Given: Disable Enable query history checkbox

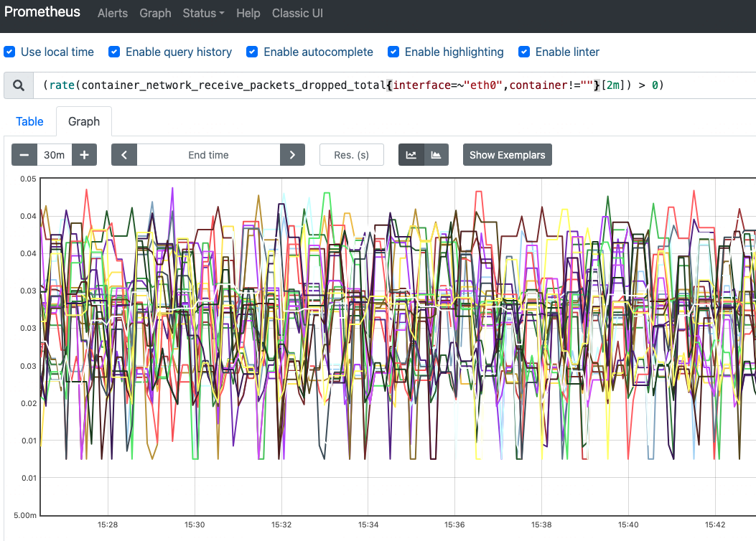Looking at the screenshot, I should coord(114,52).
